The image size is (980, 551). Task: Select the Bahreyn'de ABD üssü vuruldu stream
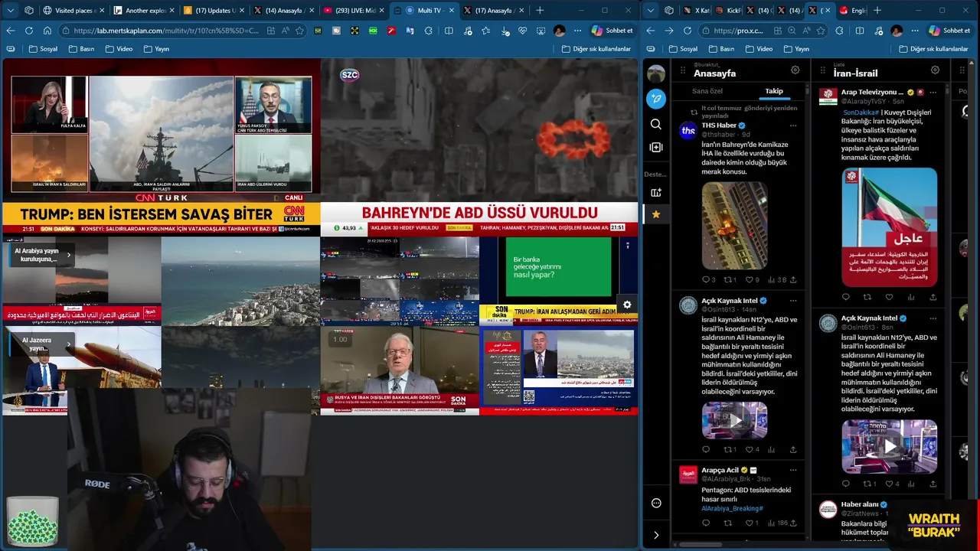pos(479,147)
